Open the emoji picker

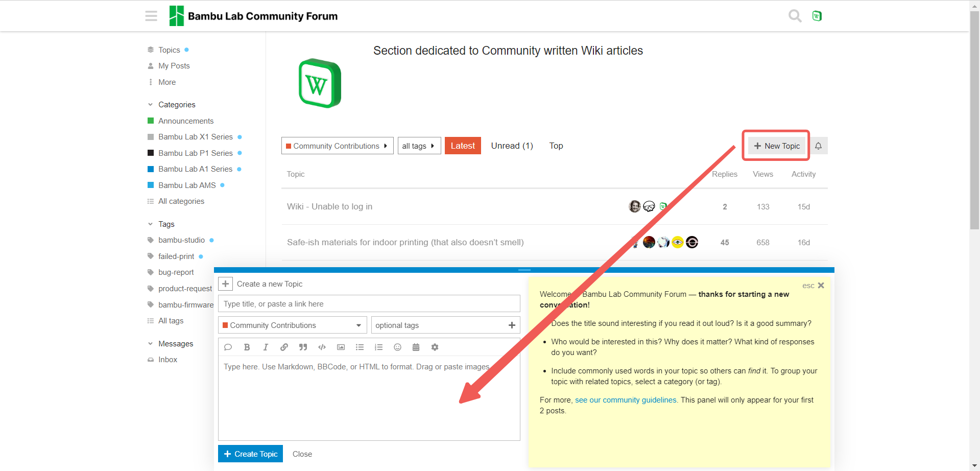tap(397, 347)
